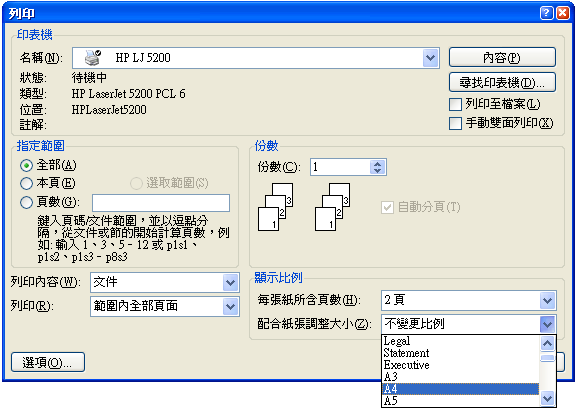The width and height of the screenshot is (576, 410).
Task: Enable the 列印至檔案(L) checkbox
Action: point(456,104)
